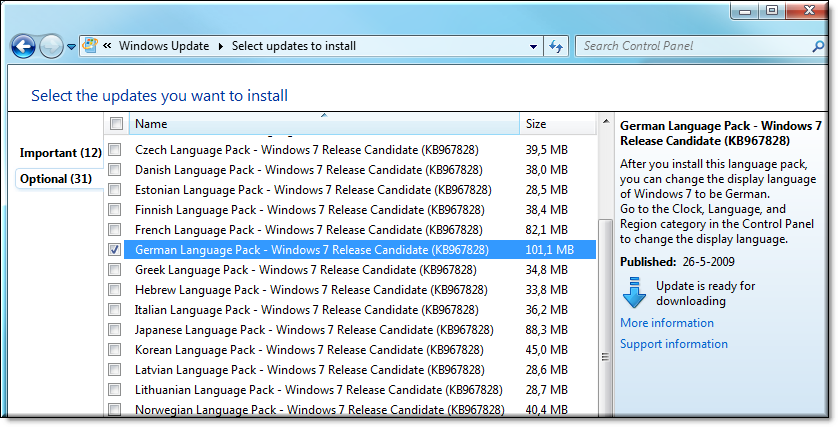This screenshot has width=838, height=427.
Task: Check the Hebrew Language Pack checkbox
Action: (114, 290)
